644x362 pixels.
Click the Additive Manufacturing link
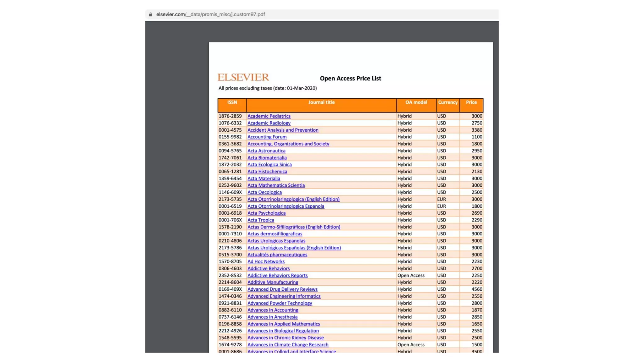(x=273, y=282)
